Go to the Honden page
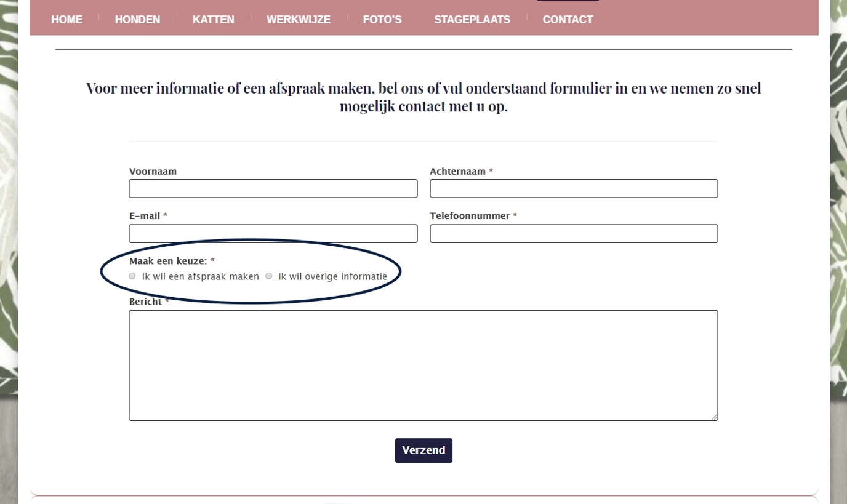Image resolution: width=847 pixels, height=504 pixels. click(137, 20)
